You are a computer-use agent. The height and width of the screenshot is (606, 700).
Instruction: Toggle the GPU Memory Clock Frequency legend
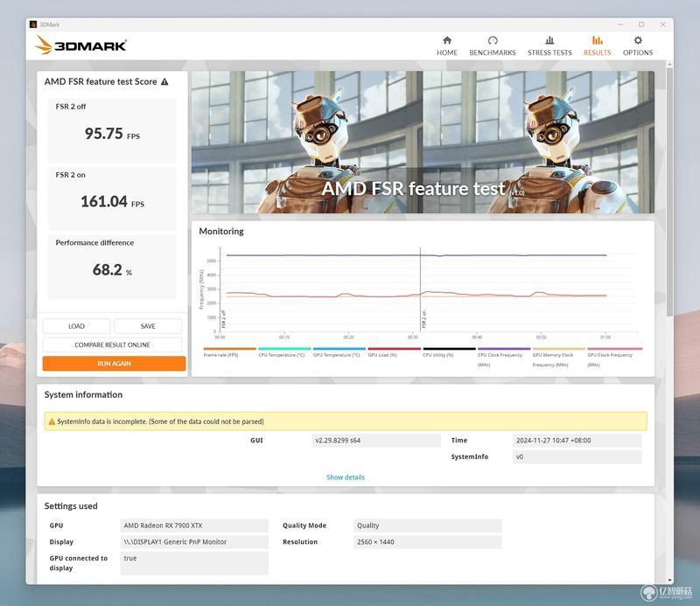click(559, 357)
